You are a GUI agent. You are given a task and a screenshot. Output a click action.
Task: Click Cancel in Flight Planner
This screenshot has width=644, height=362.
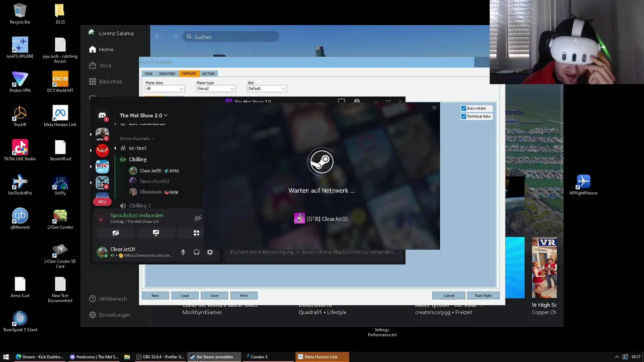point(449,296)
